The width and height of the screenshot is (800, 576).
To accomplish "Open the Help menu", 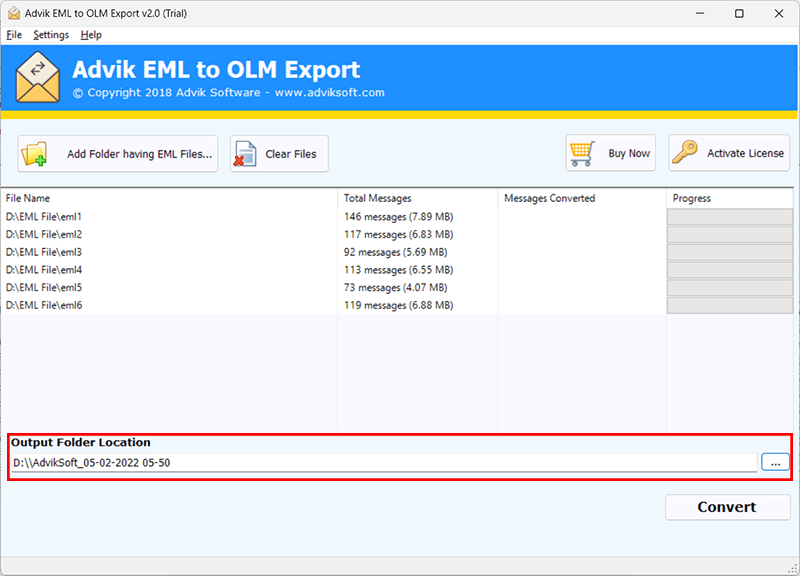I will pos(91,35).
